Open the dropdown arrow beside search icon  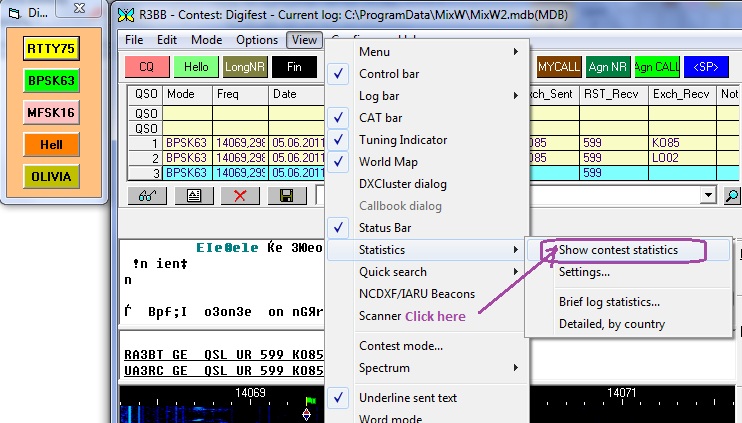point(710,196)
